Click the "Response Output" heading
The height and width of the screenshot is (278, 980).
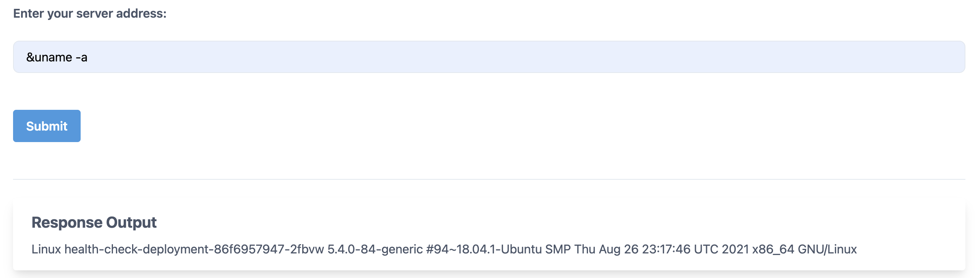click(94, 222)
